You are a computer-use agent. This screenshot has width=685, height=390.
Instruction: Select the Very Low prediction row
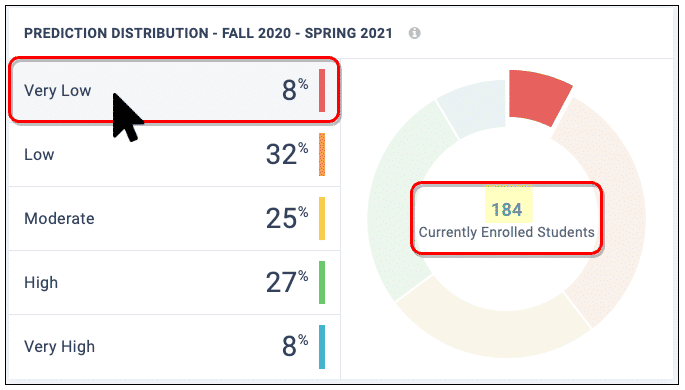[174, 90]
